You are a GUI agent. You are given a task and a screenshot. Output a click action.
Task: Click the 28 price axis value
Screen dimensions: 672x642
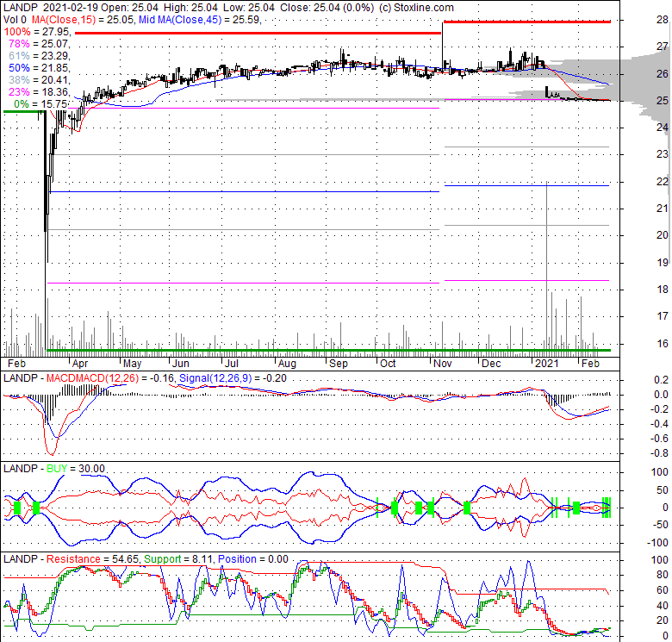(663, 20)
